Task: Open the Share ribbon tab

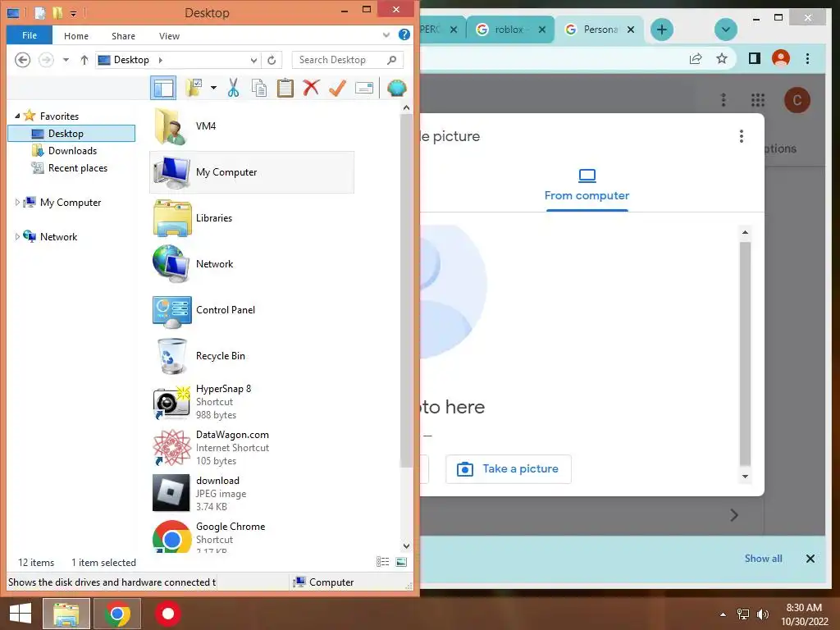Action: click(123, 36)
